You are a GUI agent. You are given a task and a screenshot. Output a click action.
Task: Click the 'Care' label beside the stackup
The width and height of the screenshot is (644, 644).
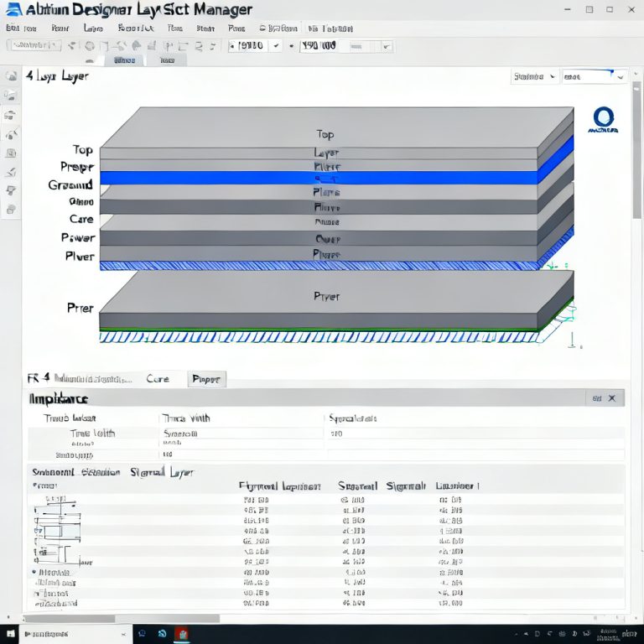pyautogui.click(x=81, y=219)
